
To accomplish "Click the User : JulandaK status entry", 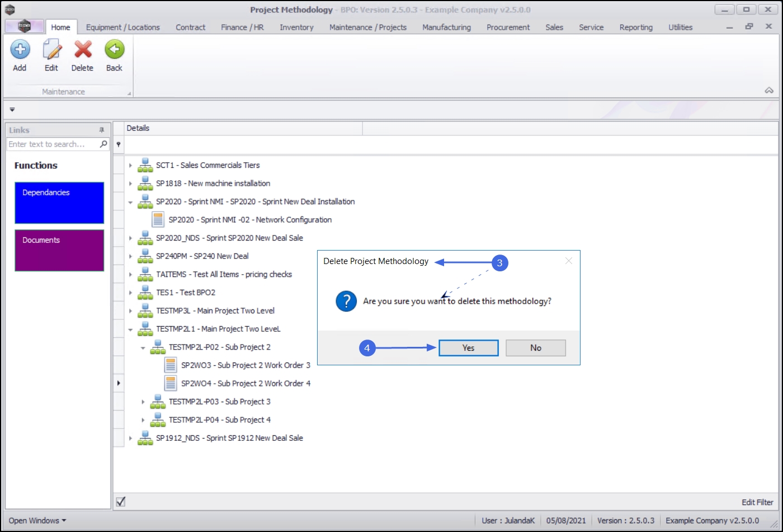I will tap(508, 520).
